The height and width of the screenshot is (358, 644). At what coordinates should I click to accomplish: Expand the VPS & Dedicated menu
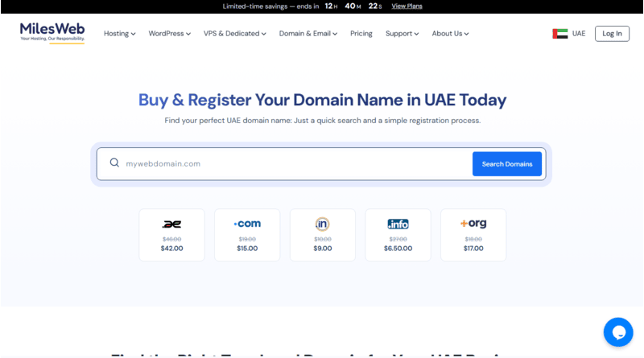point(234,34)
